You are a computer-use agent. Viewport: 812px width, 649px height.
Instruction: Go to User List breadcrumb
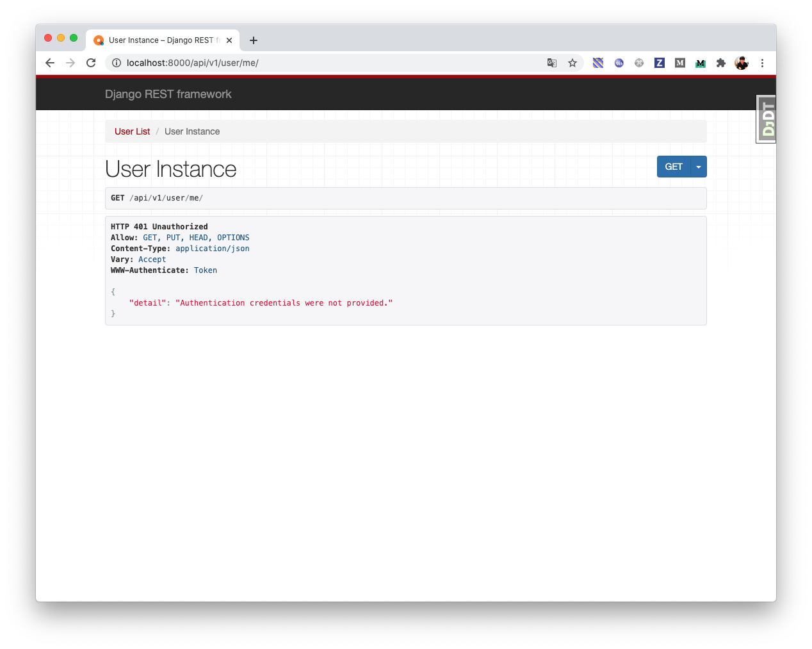click(x=132, y=131)
